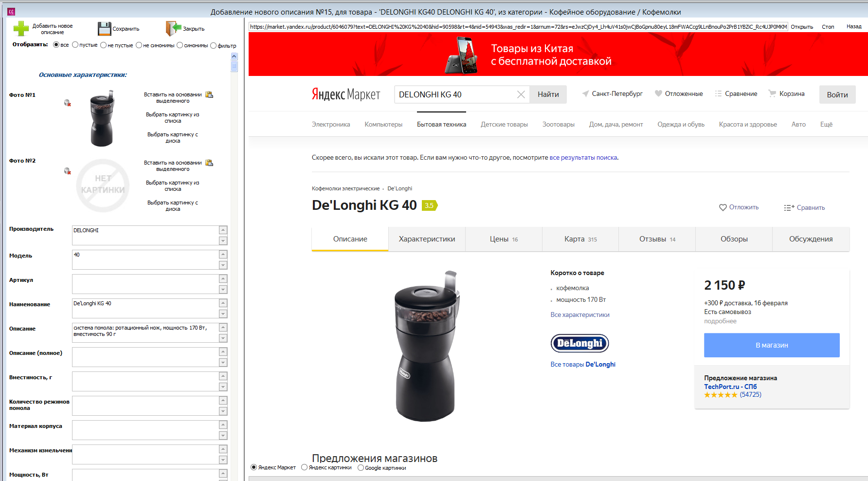This screenshot has width=868, height=481.
Task: Click the DeLonghi brand logo
Action: tap(580, 343)
